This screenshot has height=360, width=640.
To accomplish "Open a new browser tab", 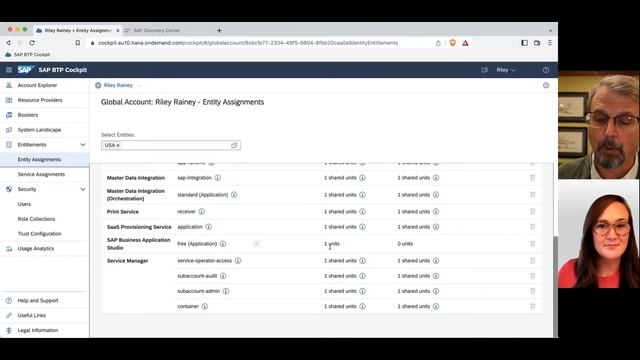I will click(219, 31).
